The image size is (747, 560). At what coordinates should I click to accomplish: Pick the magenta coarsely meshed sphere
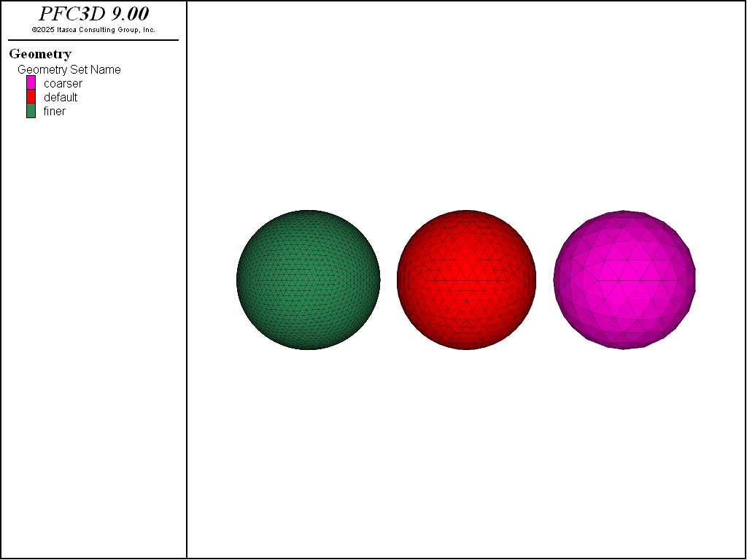(624, 280)
